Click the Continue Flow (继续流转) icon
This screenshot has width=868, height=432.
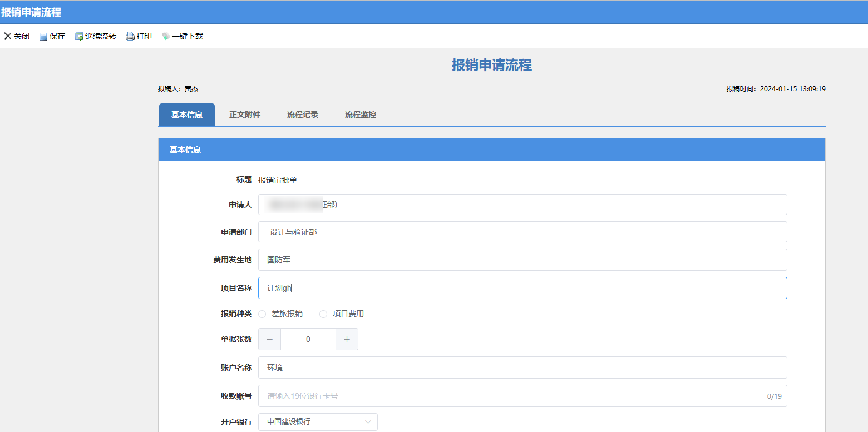pyautogui.click(x=79, y=37)
